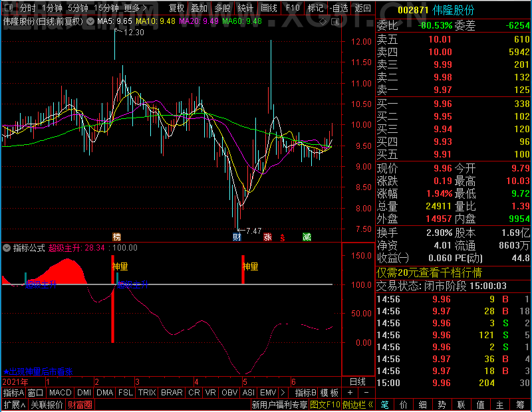This screenshot has height=412, width=532.
Task: Expand the 更多 timeframe options
Action: tap(136, 8)
